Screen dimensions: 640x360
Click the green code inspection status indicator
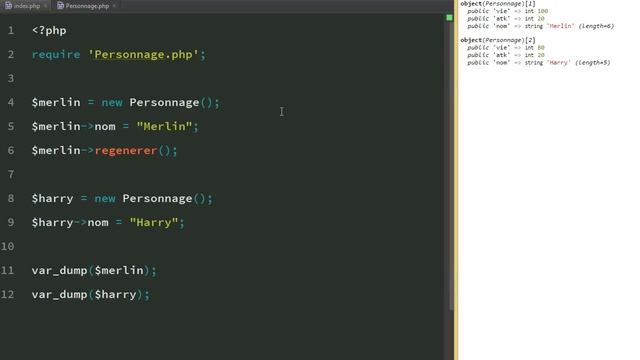449,18
